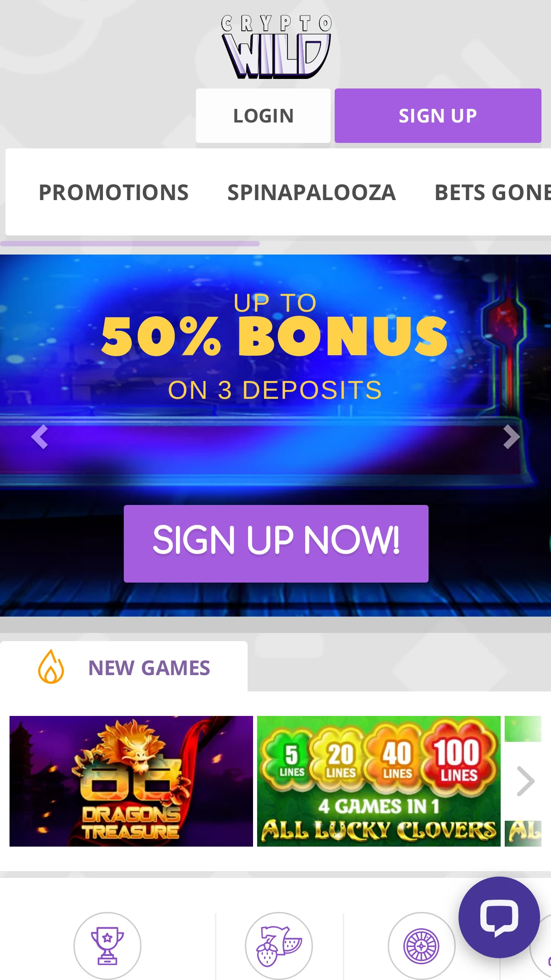Image resolution: width=551 pixels, height=980 pixels.
Task: Click the horizontal menu scroll indicator
Action: coord(130,244)
